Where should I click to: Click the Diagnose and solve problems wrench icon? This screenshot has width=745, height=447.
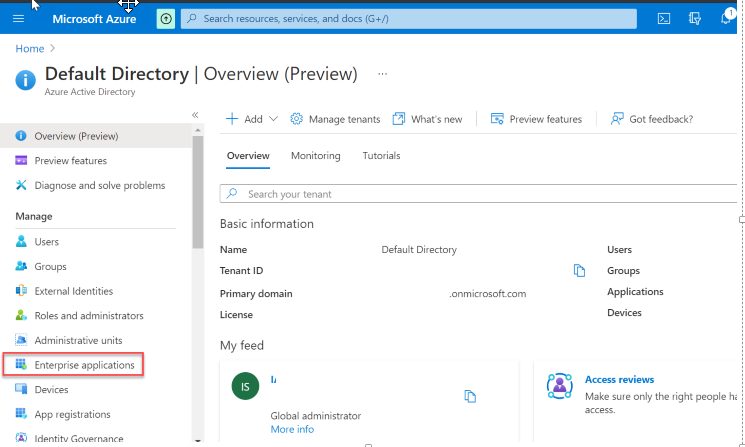[x=21, y=185]
